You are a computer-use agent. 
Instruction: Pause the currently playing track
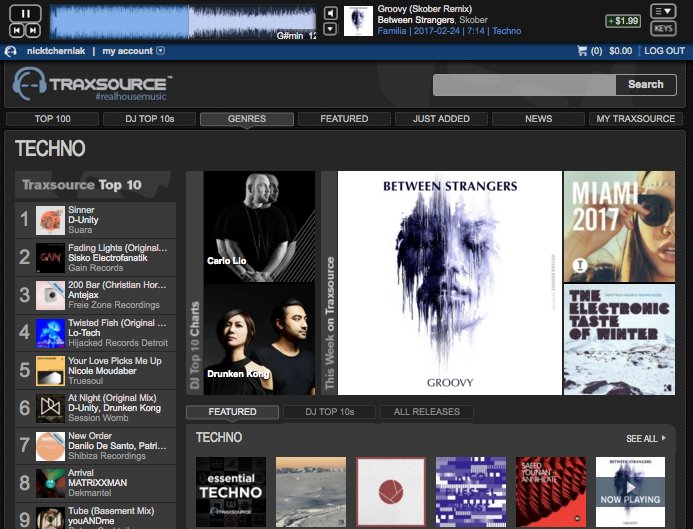pyautogui.click(x=25, y=13)
